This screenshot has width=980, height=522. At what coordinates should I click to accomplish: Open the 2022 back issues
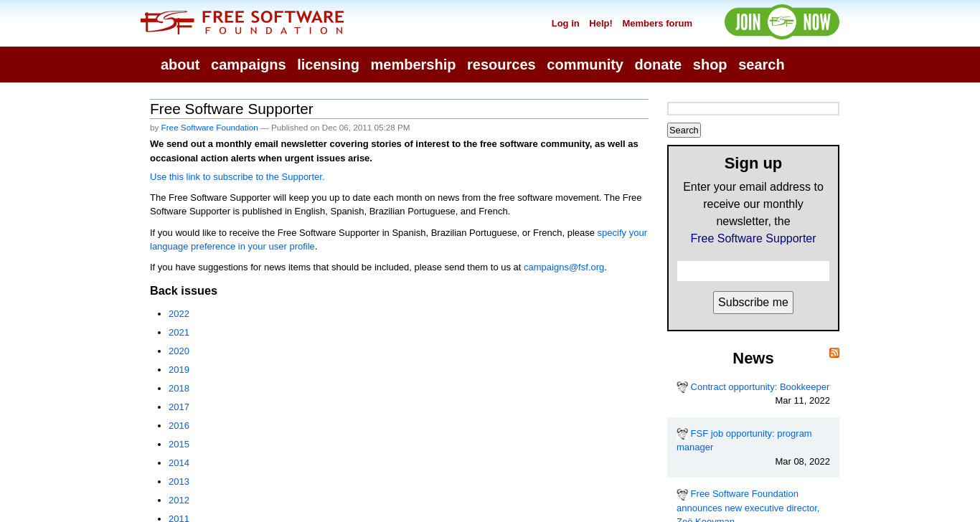(179, 314)
